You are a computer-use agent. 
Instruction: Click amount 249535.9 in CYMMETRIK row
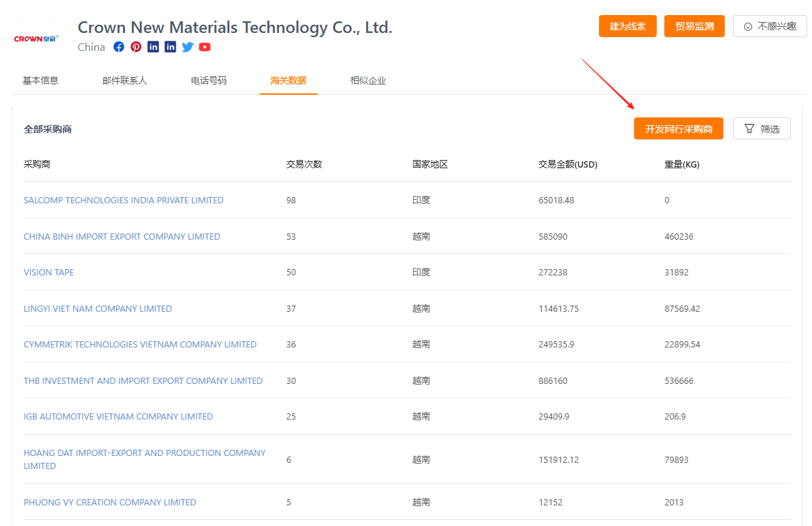tap(556, 344)
